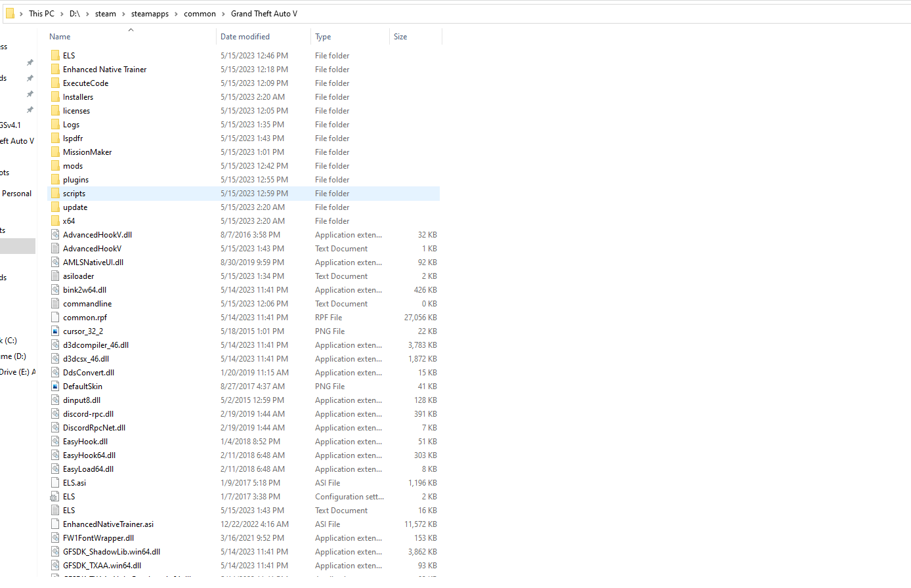Click the FW1FontWrapper.dll file icon
Viewport: 911px width, 588px height.
55,538
